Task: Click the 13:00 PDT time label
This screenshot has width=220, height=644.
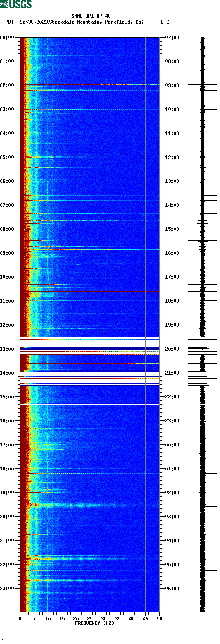Action: [x=7, y=349]
